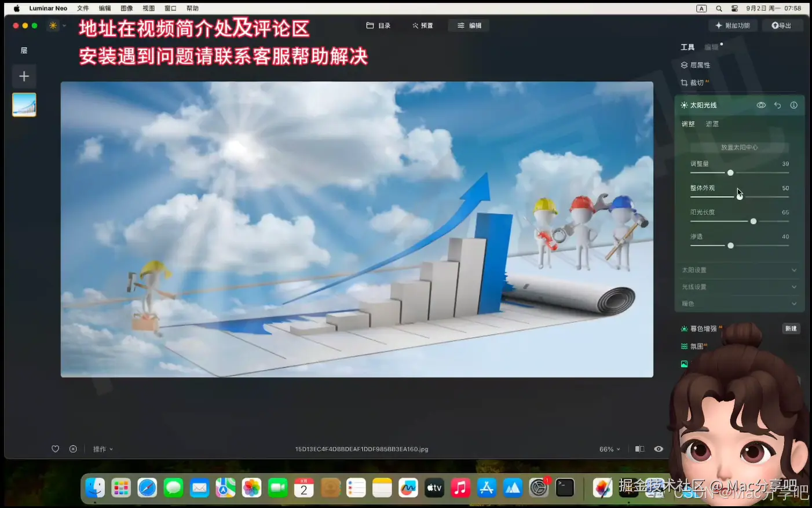
Task: Toggle visibility of the Sunrays effect
Action: [761, 105]
